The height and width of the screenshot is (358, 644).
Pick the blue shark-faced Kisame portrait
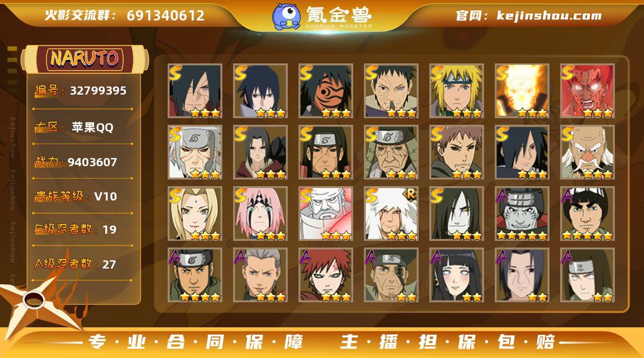tap(522, 214)
